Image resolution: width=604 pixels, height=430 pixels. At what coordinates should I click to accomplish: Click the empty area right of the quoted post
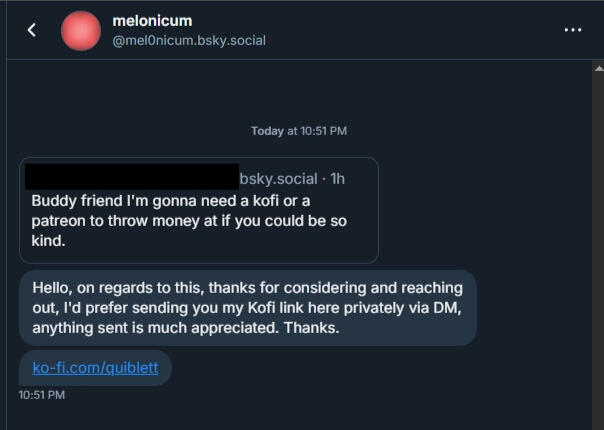coord(480,210)
